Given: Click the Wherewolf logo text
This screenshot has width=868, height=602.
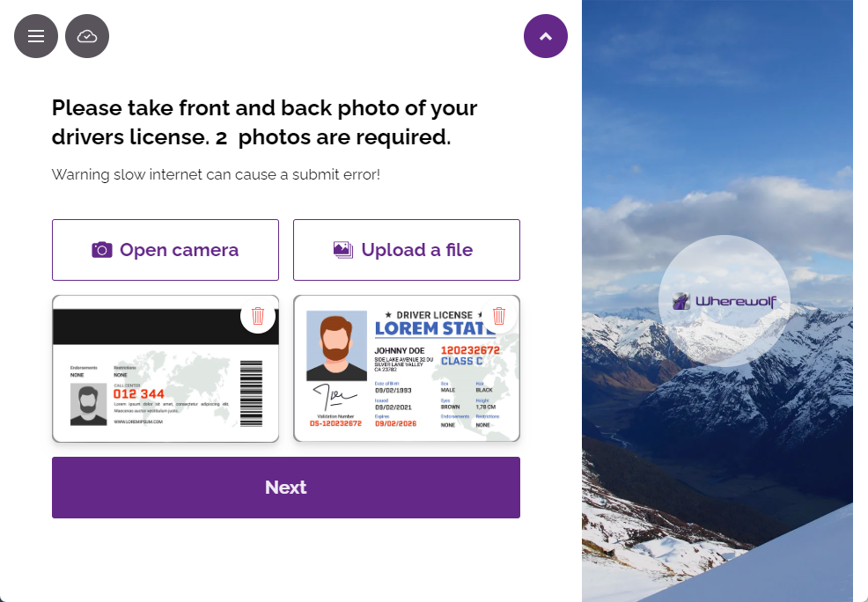Looking at the screenshot, I should coord(736,301).
